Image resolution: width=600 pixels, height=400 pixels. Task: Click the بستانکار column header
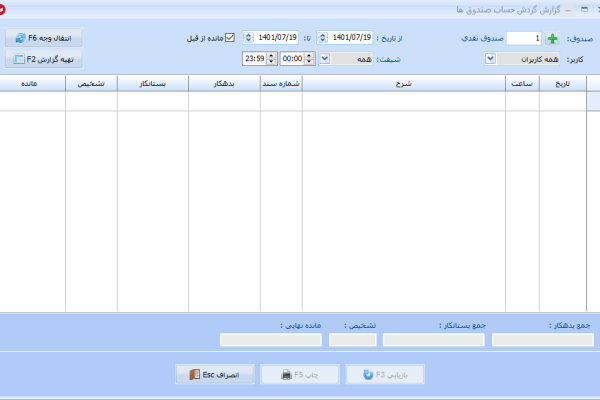click(153, 83)
